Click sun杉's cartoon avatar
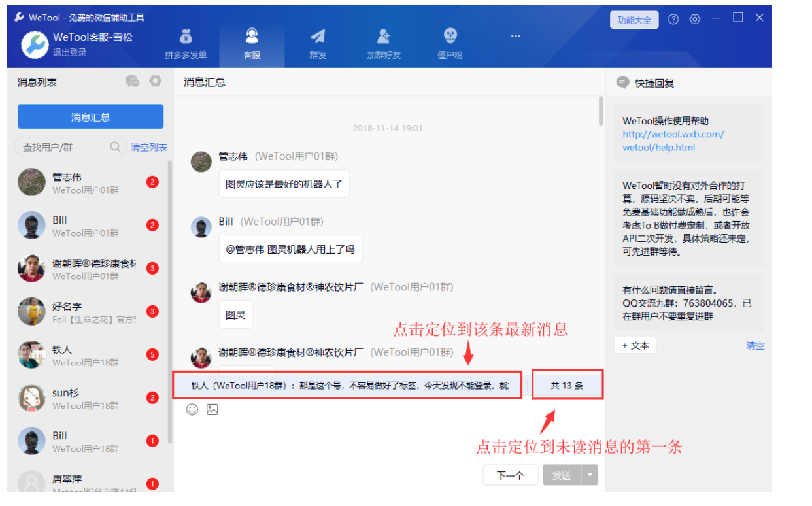This screenshot has height=506, width=812. pos(31,398)
